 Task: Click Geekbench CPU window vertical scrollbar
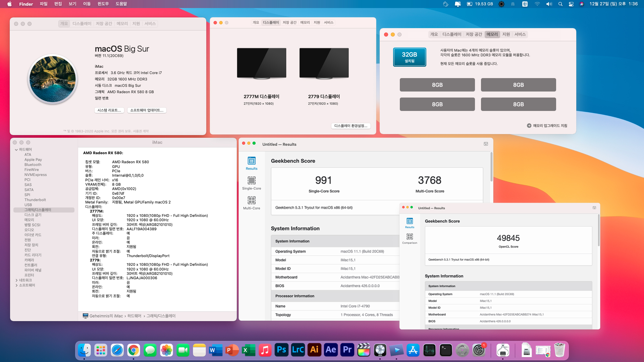pyautogui.click(x=491, y=167)
